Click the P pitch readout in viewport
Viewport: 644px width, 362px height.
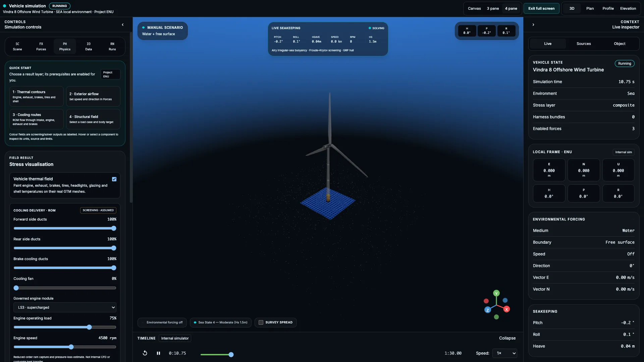(487, 31)
